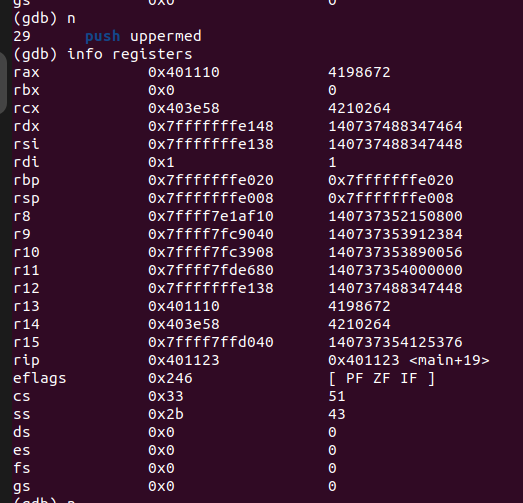Click the r11 decimal value 140737354000000
523x503 pixels.
tap(395, 271)
